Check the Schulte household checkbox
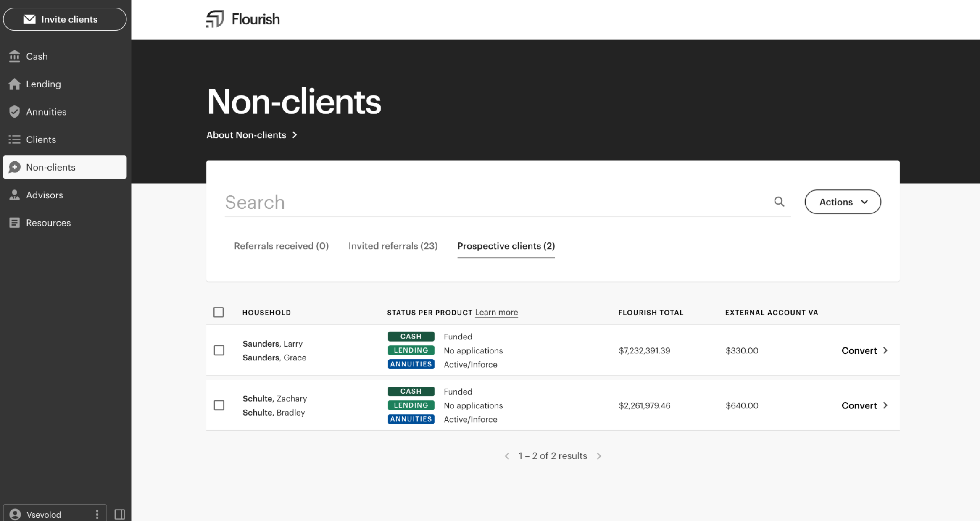Image resolution: width=980 pixels, height=521 pixels. tap(219, 405)
